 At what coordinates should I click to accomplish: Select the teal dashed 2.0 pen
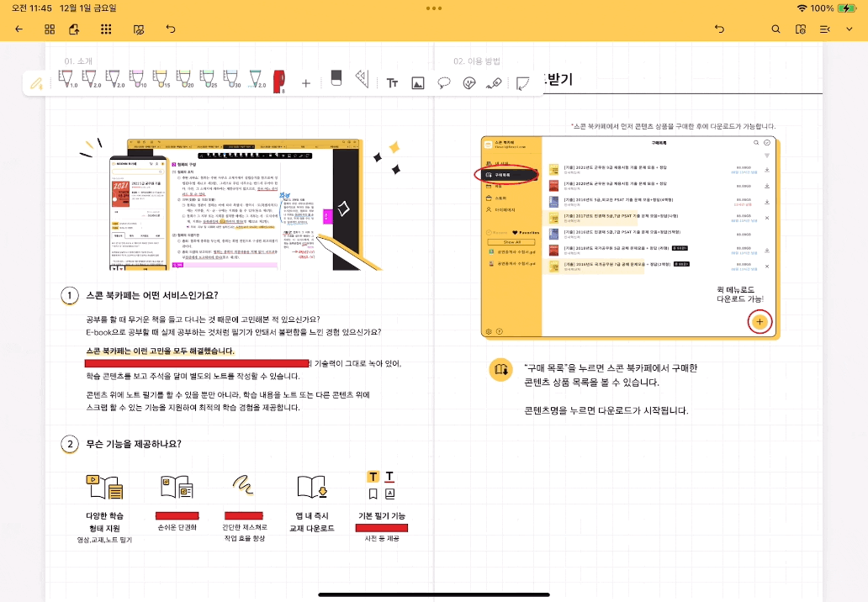click(x=257, y=79)
